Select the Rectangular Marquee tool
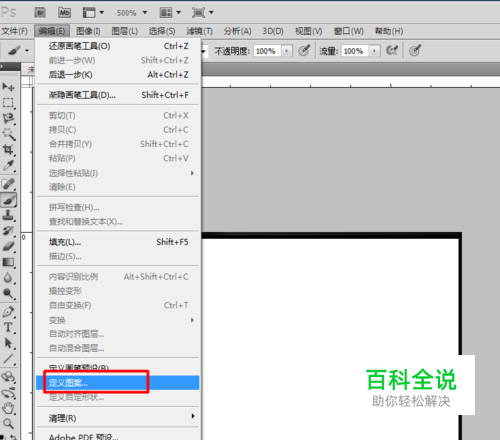 tap(8, 103)
